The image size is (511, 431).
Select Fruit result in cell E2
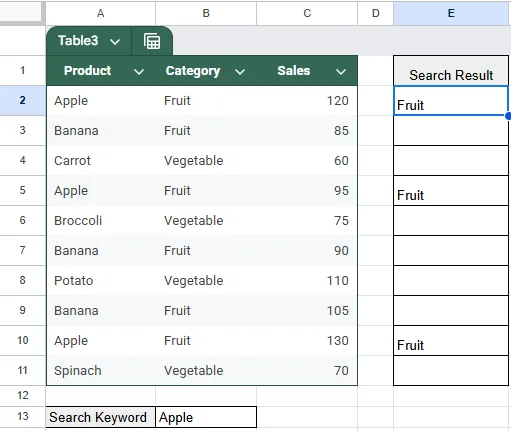click(x=451, y=101)
